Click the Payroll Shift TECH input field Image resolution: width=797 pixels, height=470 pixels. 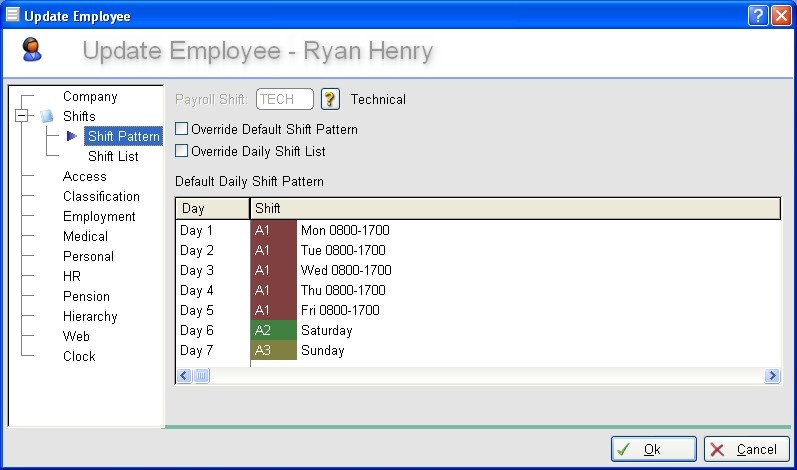point(285,99)
